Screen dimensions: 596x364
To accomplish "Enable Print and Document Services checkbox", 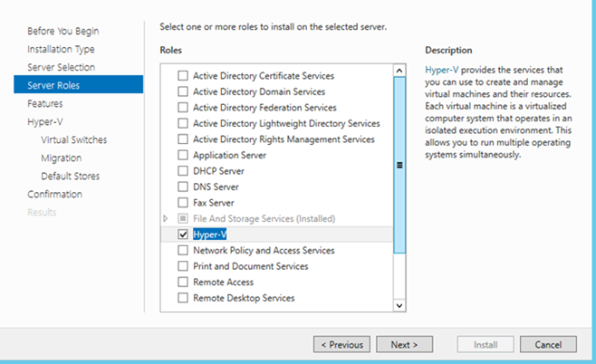I will click(183, 266).
